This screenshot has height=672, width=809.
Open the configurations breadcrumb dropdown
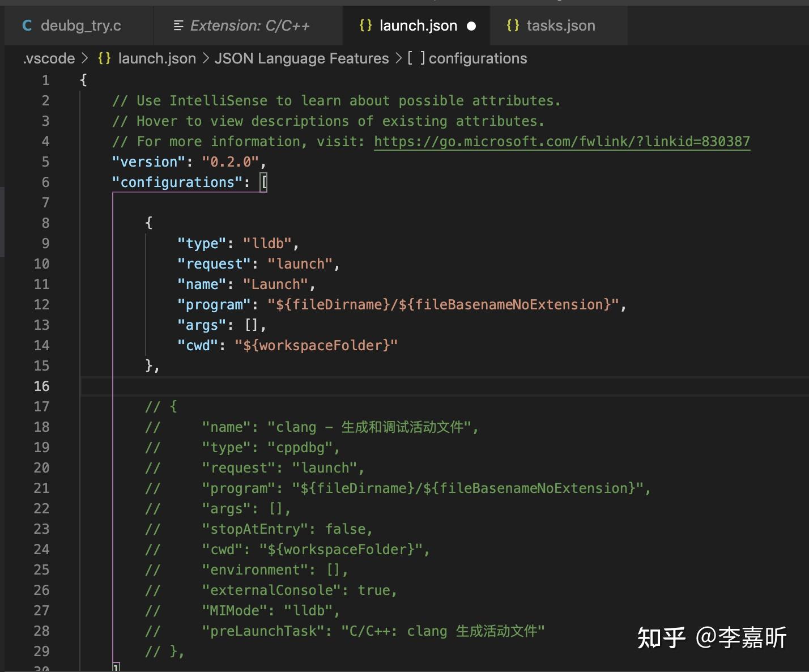478,58
